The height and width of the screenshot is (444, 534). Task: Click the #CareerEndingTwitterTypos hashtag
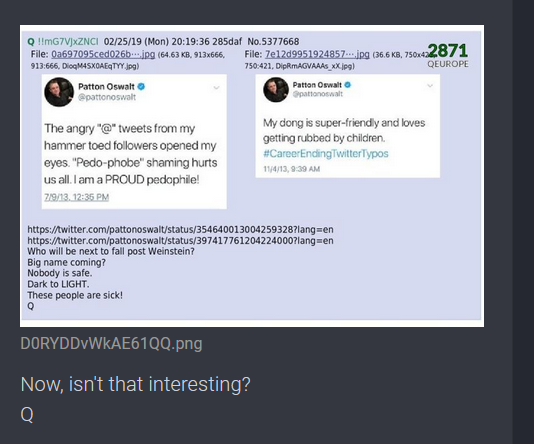coord(326,154)
